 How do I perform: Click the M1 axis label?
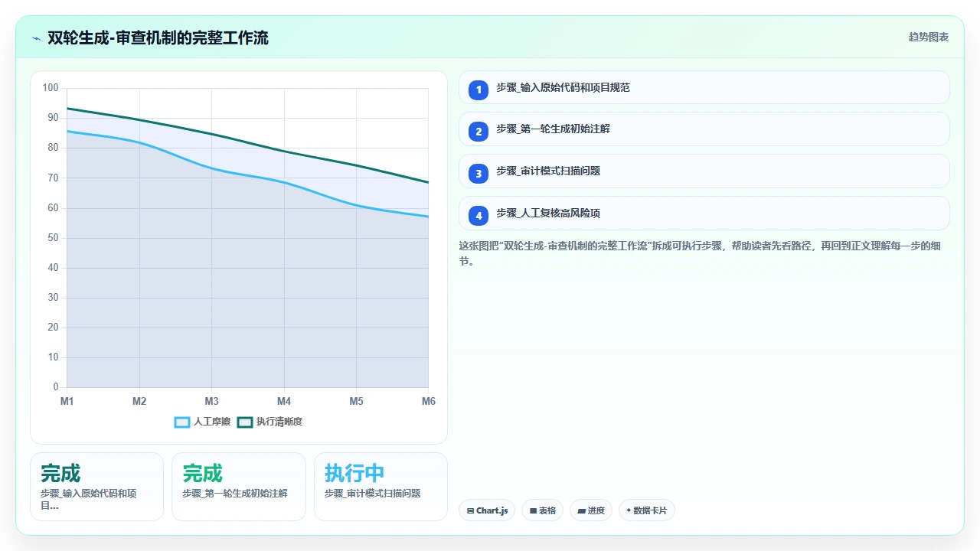pyautogui.click(x=67, y=402)
